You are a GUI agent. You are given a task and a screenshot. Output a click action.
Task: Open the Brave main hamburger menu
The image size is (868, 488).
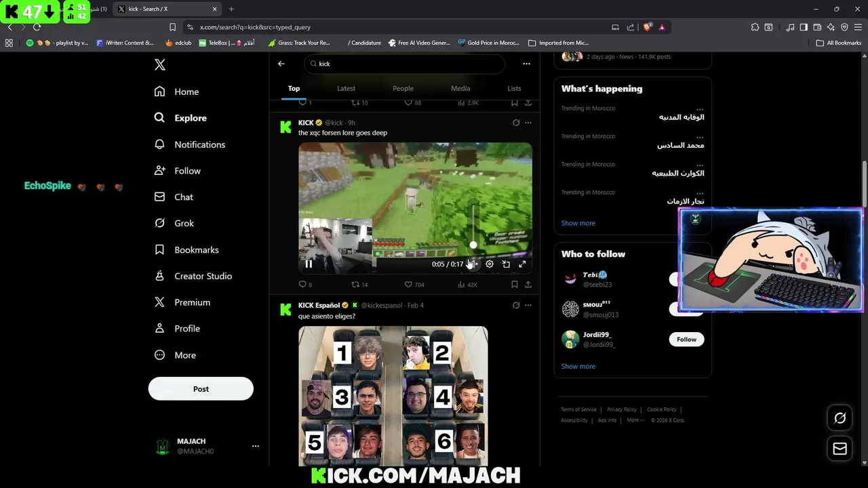click(858, 27)
